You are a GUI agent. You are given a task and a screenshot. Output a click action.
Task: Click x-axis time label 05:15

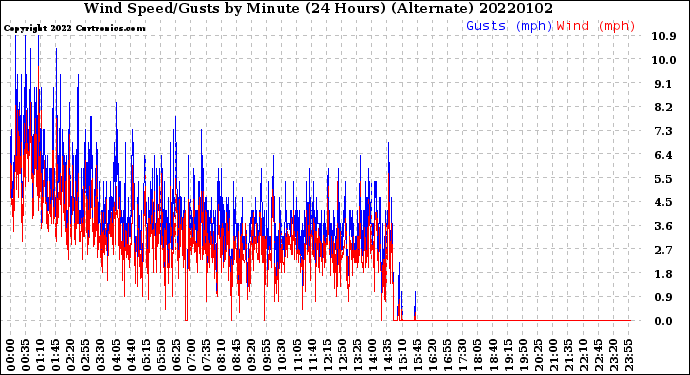(146, 355)
